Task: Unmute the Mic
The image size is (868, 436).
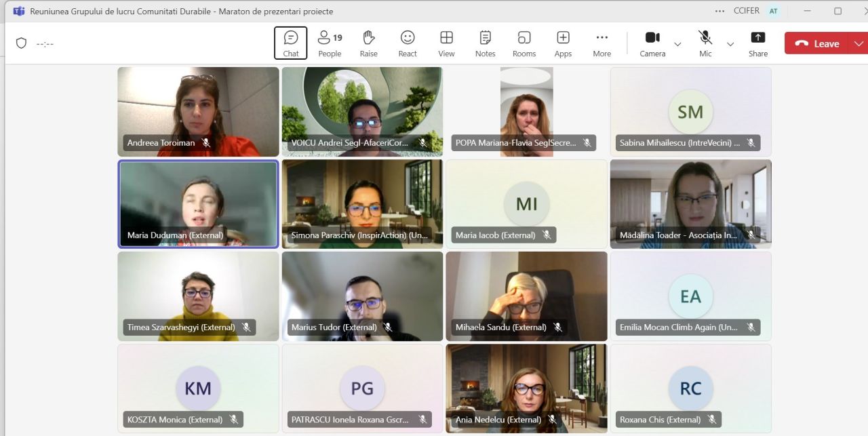Action: point(705,43)
